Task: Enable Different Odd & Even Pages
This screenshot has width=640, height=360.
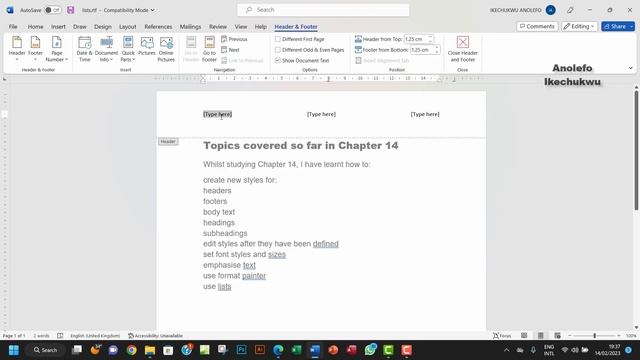Action: point(310,50)
